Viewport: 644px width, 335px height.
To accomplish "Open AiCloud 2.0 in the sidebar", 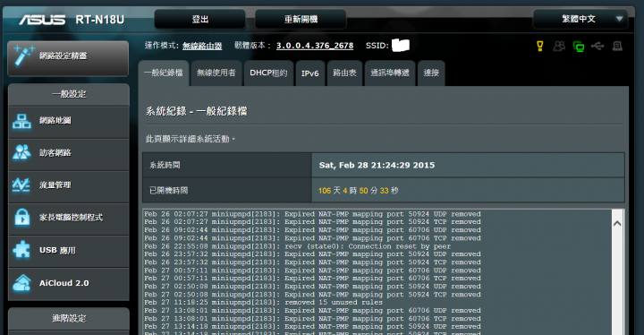I will tap(69, 283).
